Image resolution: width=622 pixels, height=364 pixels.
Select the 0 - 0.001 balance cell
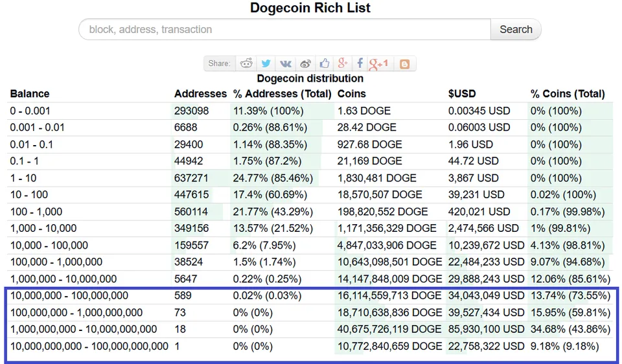(x=30, y=111)
